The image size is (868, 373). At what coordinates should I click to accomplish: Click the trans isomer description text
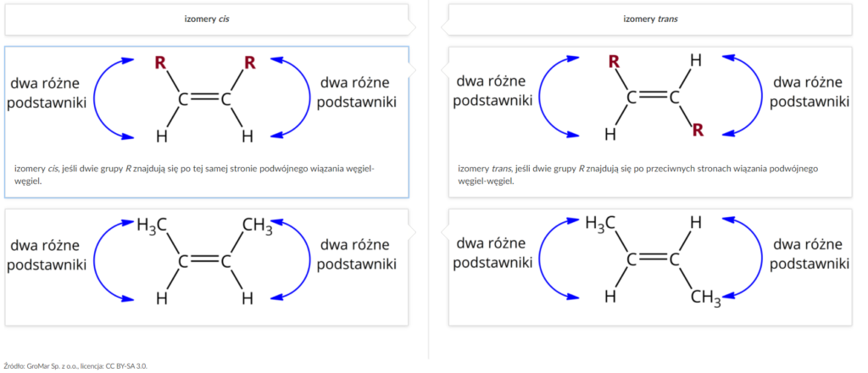tap(637, 175)
